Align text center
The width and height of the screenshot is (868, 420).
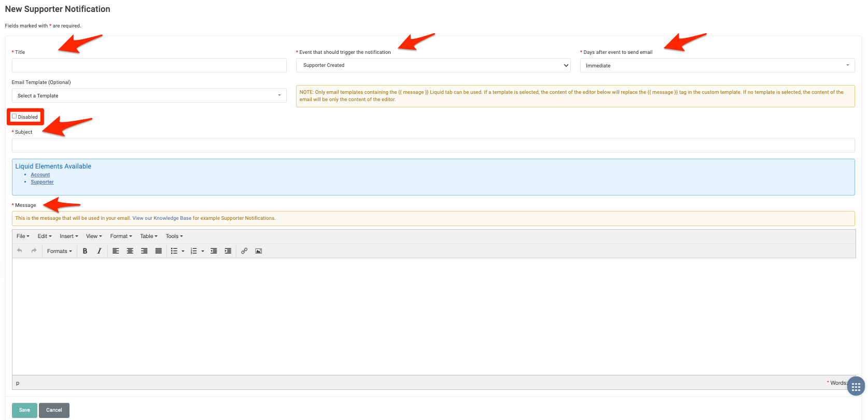130,251
